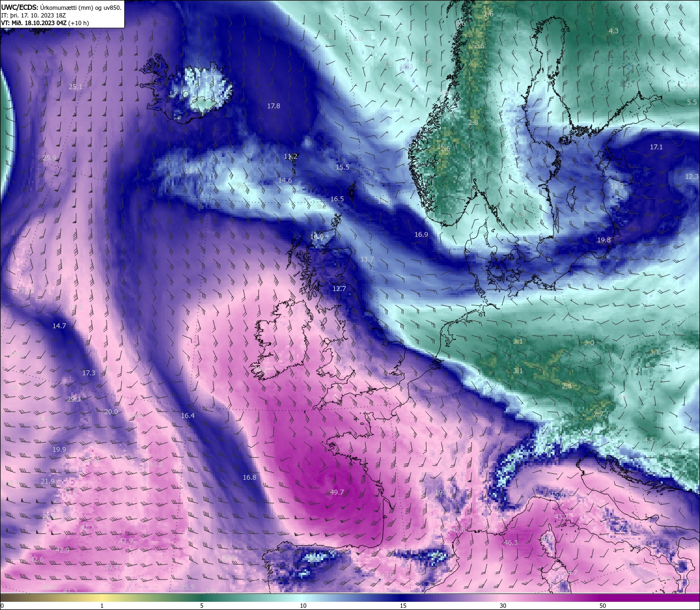Click the 16.4 value on the map

pos(188,416)
